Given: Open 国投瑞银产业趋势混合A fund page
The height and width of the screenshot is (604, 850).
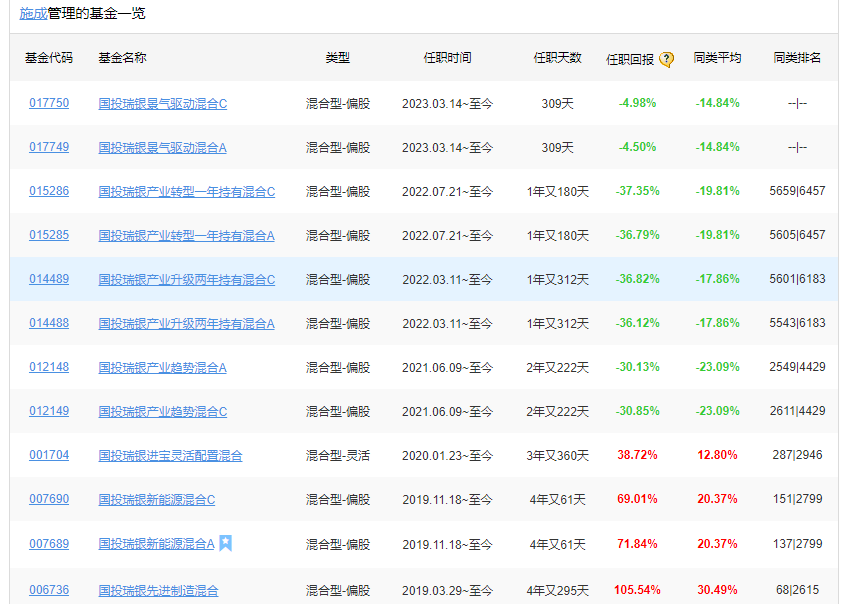Looking at the screenshot, I should coord(162,368).
